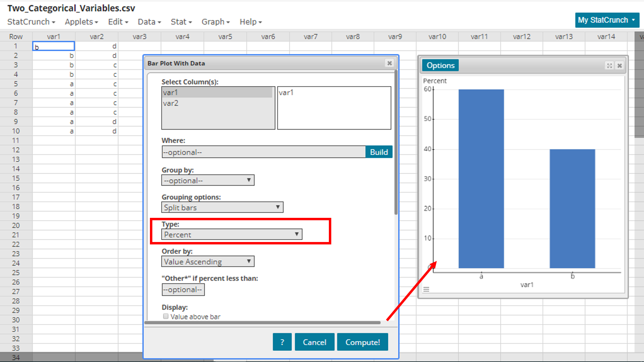Click the hamburger menu icon below the chart

[426, 290]
